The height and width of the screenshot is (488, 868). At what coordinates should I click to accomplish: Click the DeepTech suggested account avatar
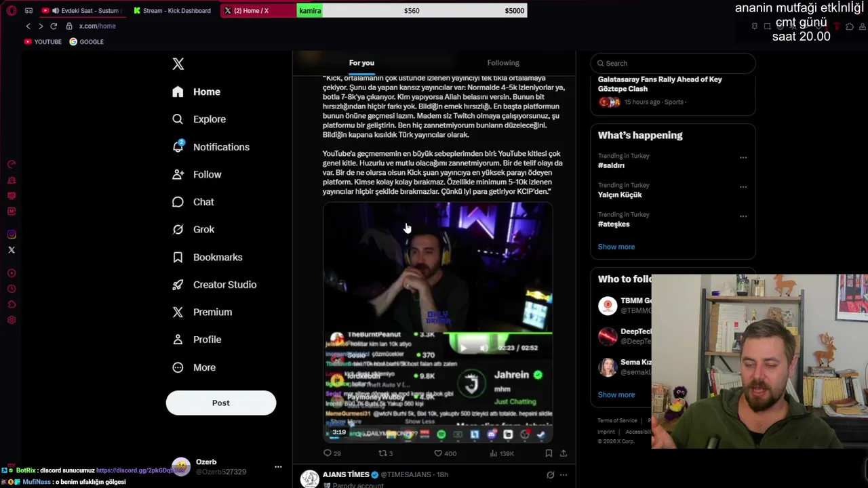point(608,336)
